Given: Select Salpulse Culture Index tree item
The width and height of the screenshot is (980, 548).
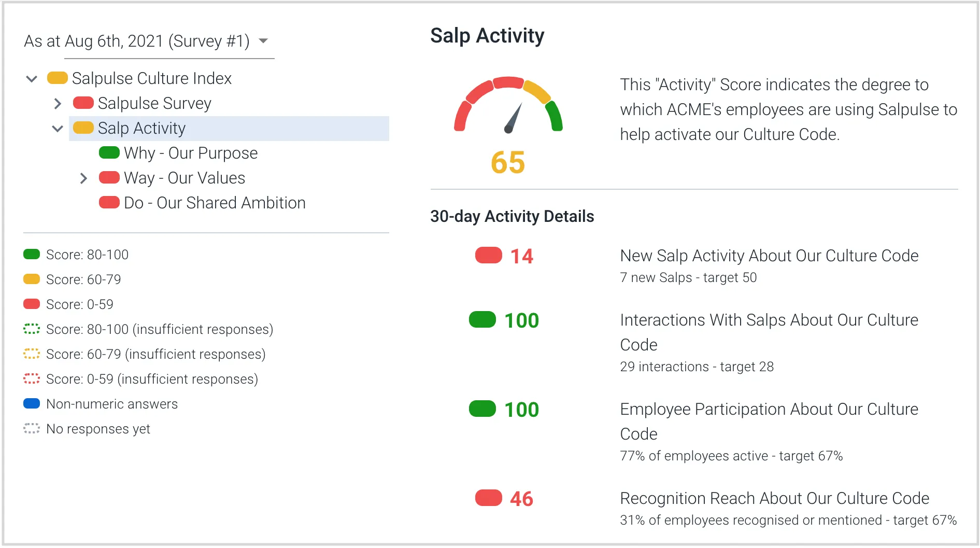Looking at the screenshot, I should pyautogui.click(x=152, y=78).
